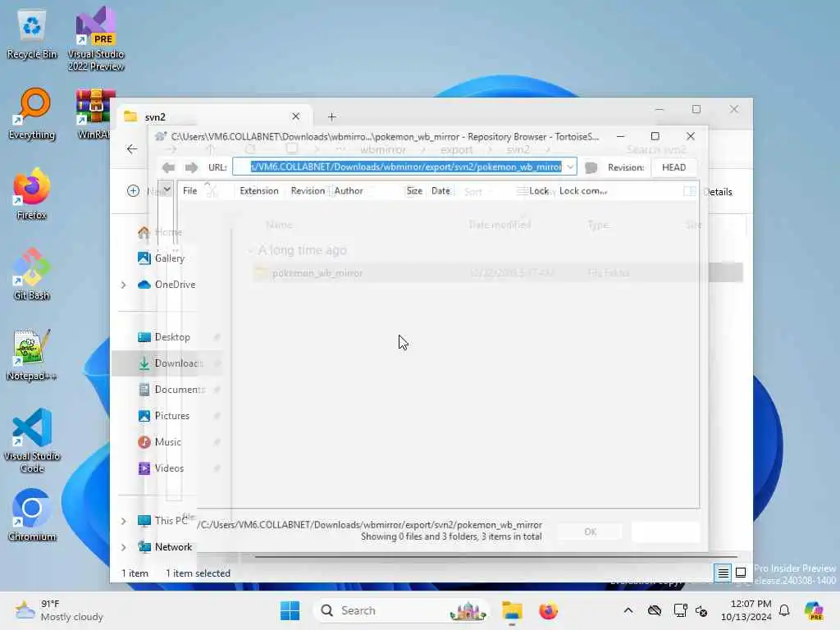Open the Windows Start menu

click(290, 610)
